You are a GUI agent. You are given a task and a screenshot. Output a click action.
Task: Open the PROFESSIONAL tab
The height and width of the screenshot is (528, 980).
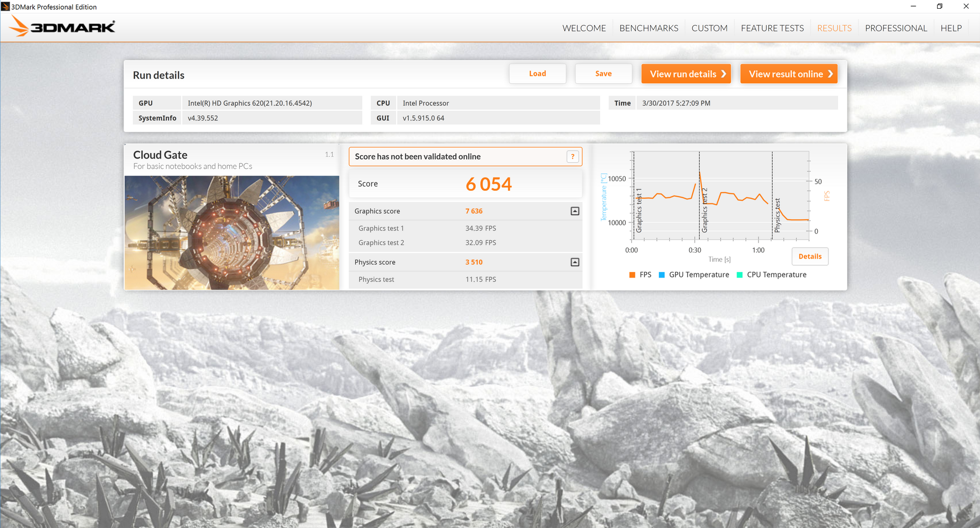[896, 28]
